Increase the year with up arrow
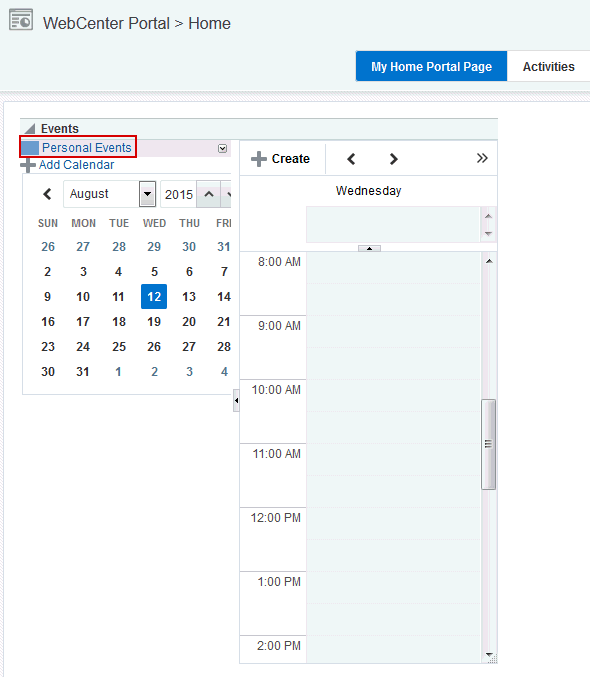The height and width of the screenshot is (677, 590). coord(209,194)
